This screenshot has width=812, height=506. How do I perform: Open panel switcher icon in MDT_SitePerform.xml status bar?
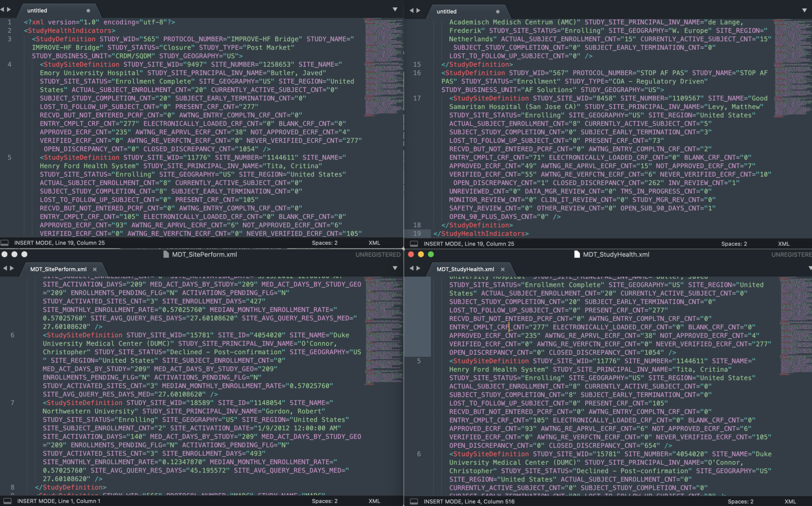[7, 501]
